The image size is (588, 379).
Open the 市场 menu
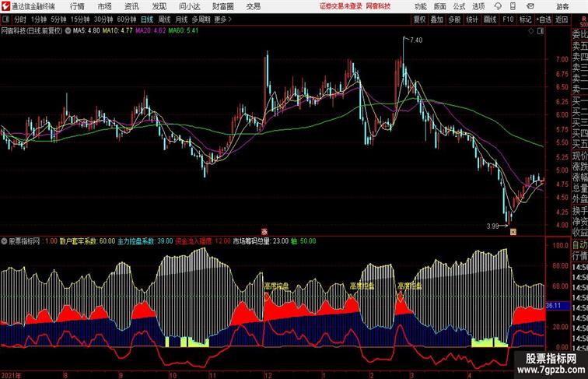click(x=105, y=6)
